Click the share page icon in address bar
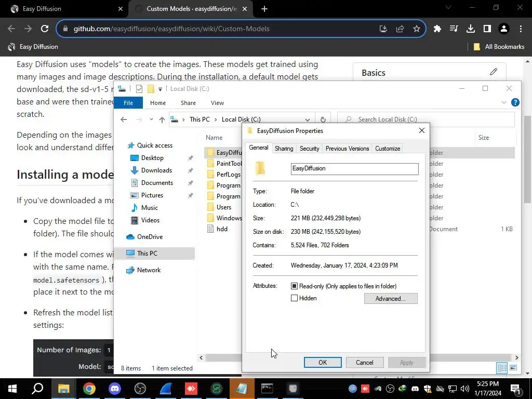The height and width of the screenshot is (399, 532). (x=400, y=29)
